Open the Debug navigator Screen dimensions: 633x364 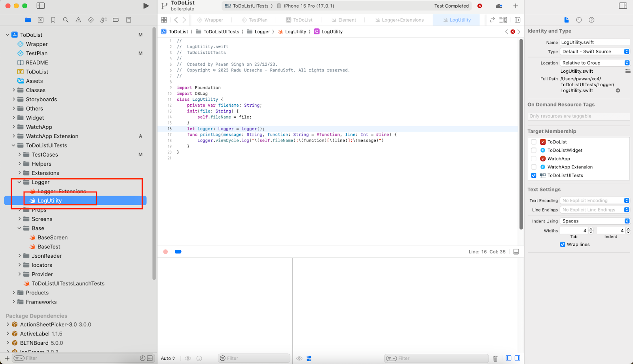point(103,20)
